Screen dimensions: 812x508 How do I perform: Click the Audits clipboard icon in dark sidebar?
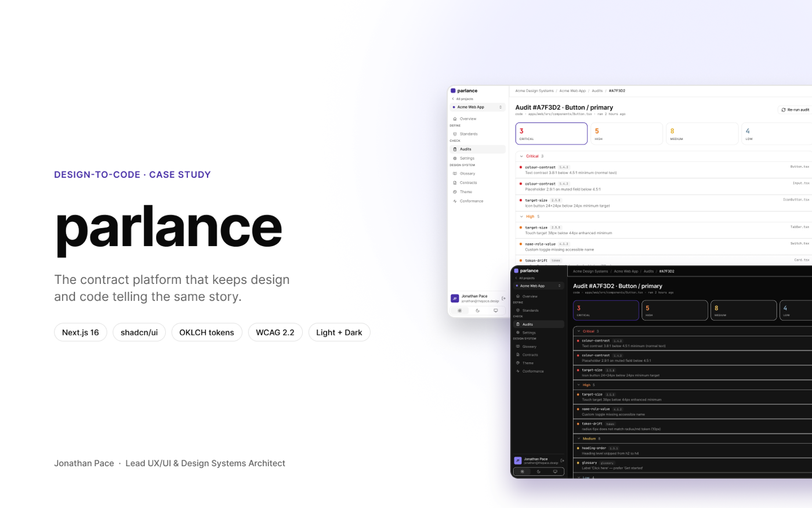coord(518,325)
